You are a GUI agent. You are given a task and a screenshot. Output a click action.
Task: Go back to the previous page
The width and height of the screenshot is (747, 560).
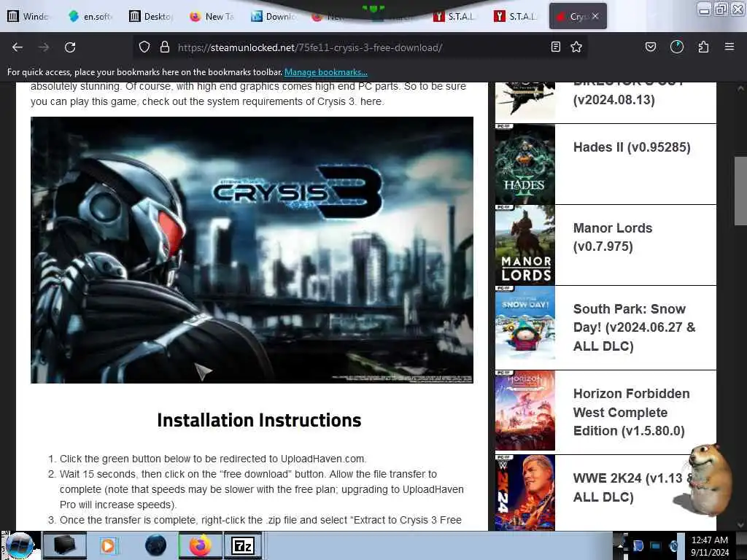click(x=18, y=47)
